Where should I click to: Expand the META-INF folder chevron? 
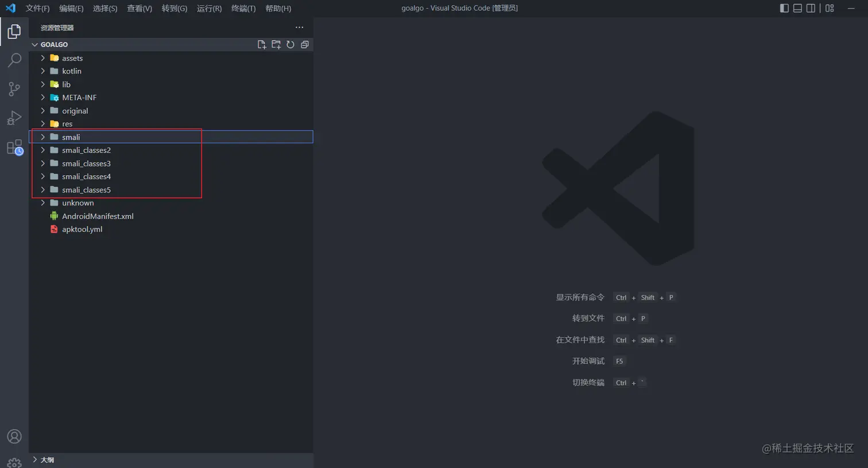[x=42, y=98]
